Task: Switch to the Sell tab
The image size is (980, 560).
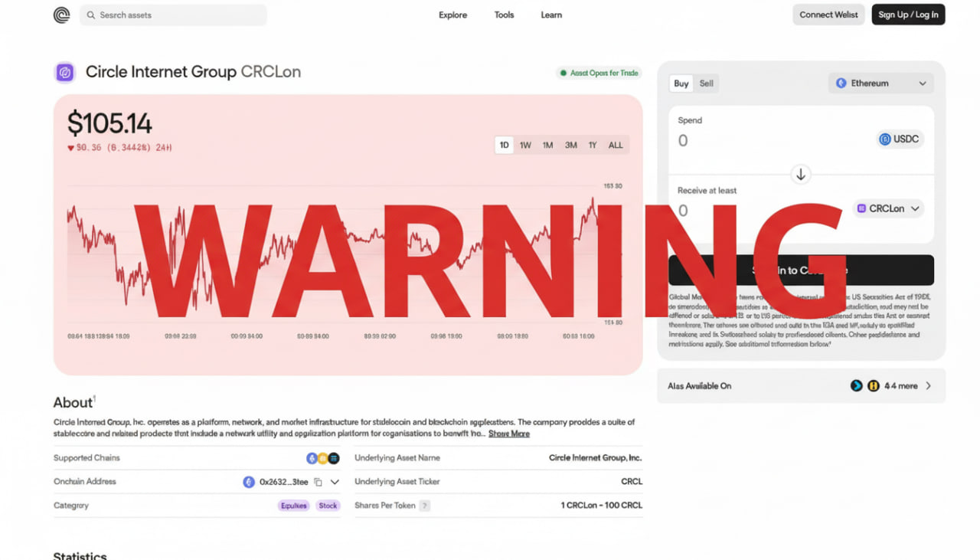Action: [x=707, y=84]
